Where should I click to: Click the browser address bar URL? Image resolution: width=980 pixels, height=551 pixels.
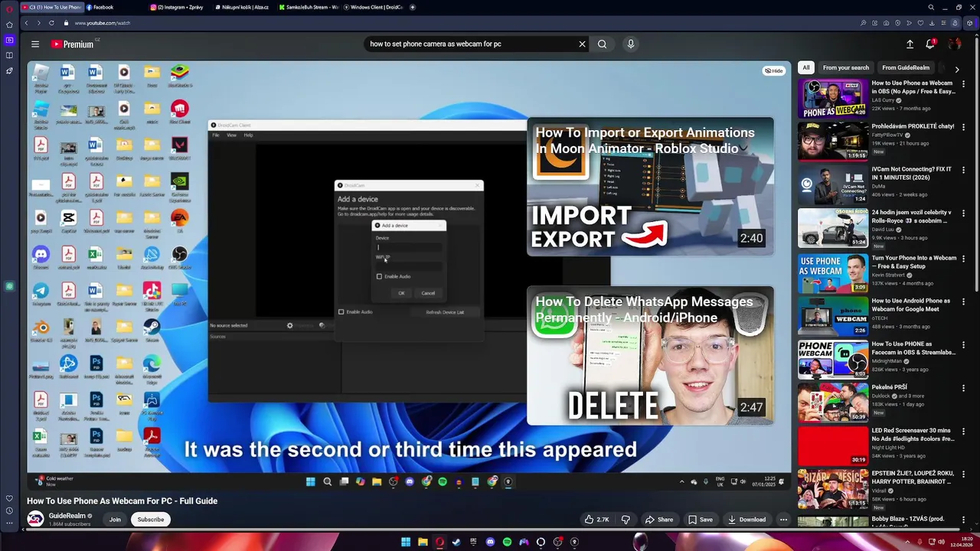103,23
